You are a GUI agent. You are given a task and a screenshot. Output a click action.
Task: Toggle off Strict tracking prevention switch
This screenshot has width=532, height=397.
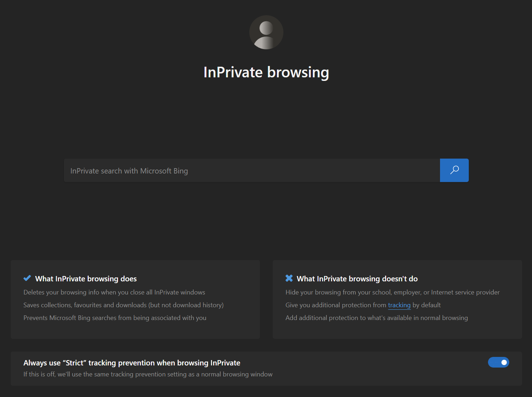(498, 362)
